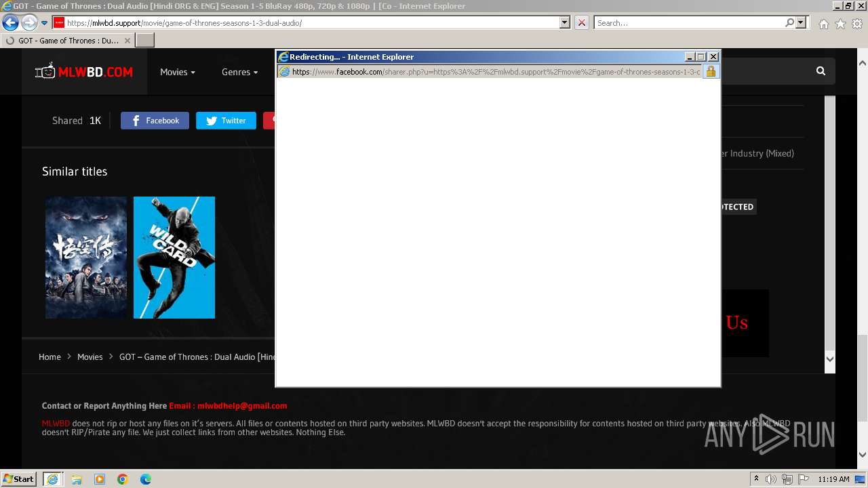This screenshot has width=868, height=488.
Task: Open the Windows Start menu
Action: tap(18, 479)
